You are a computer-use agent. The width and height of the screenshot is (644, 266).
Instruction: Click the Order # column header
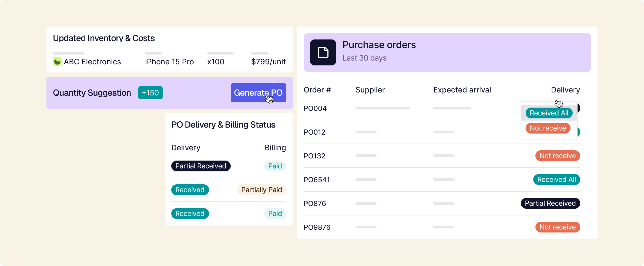click(317, 90)
